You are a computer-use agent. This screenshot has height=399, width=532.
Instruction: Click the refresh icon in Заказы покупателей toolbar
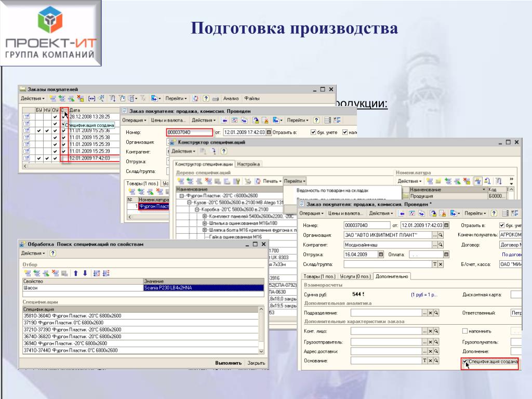point(195,98)
